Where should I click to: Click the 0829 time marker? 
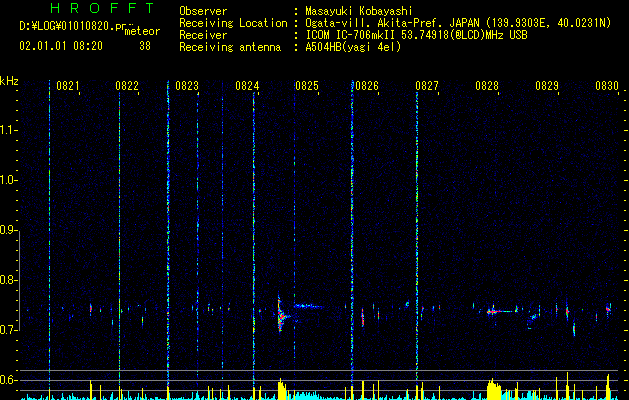click(x=547, y=86)
